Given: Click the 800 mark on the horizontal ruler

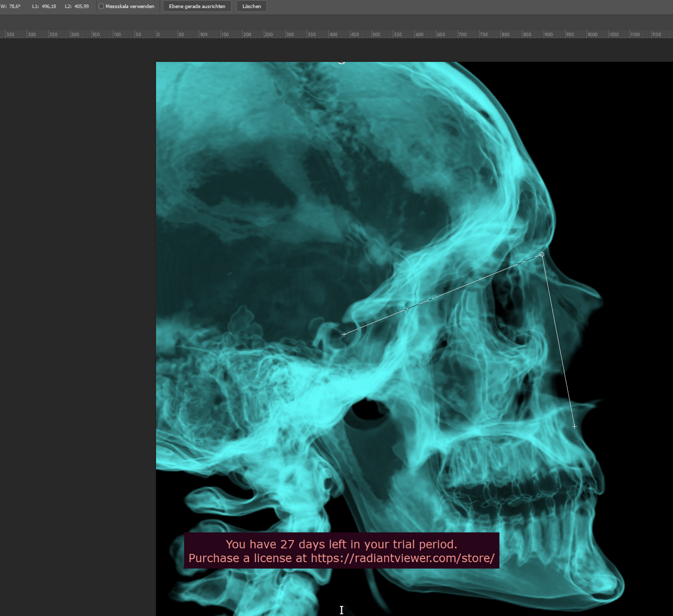Looking at the screenshot, I should pos(505,34).
